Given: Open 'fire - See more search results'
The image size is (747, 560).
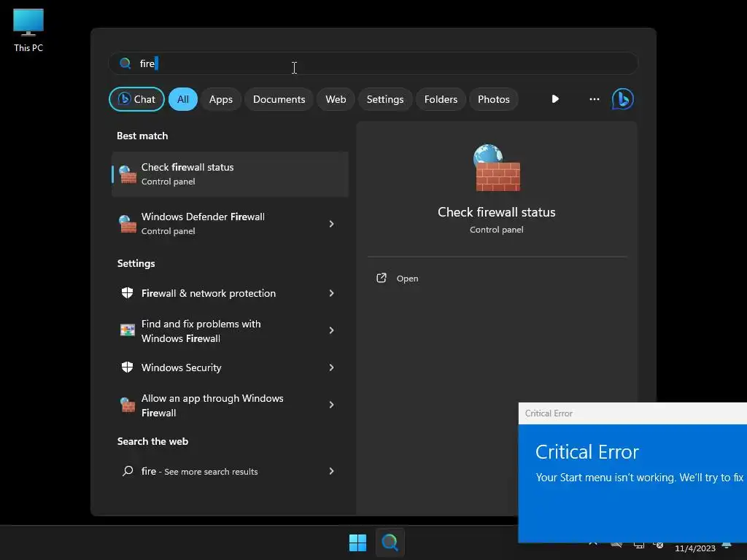Looking at the screenshot, I should tap(230, 472).
